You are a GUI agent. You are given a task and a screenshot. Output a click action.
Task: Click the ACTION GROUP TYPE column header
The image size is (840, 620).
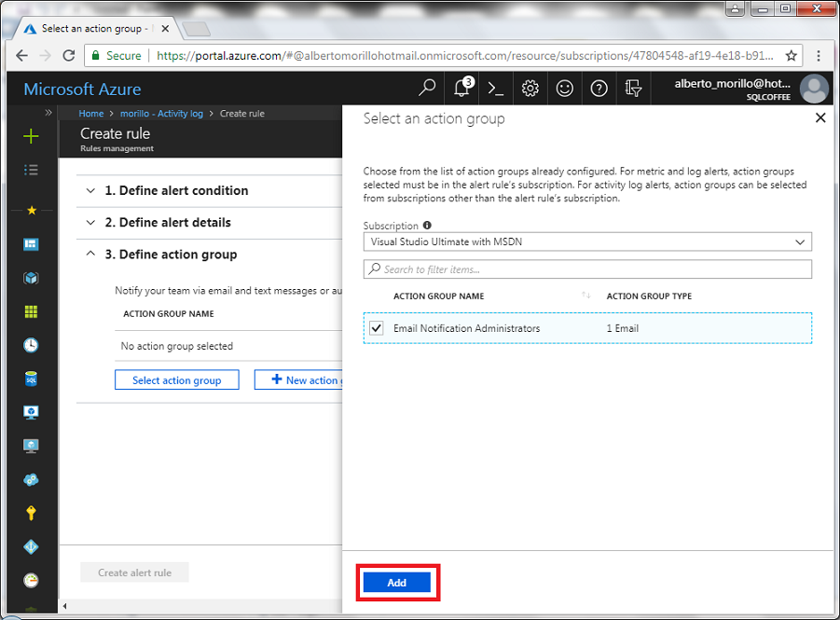coord(649,296)
